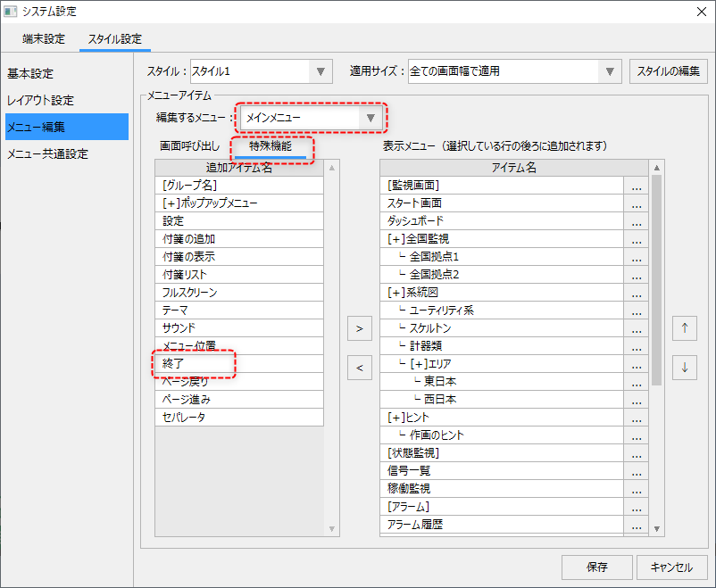Viewport: 716px width, 588px height.
Task: Click the 保存 button
Action: click(x=597, y=567)
